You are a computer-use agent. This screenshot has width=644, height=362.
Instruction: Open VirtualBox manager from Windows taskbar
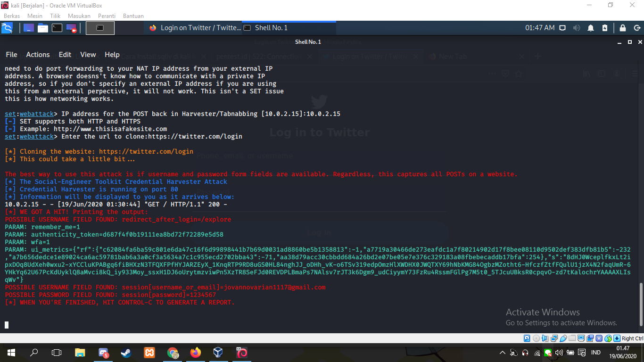218,353
